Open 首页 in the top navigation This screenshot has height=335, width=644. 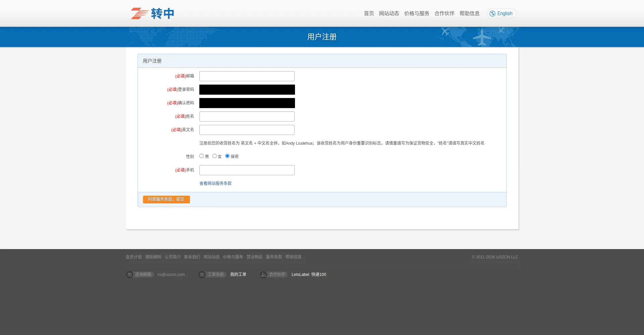pos(369,13)
